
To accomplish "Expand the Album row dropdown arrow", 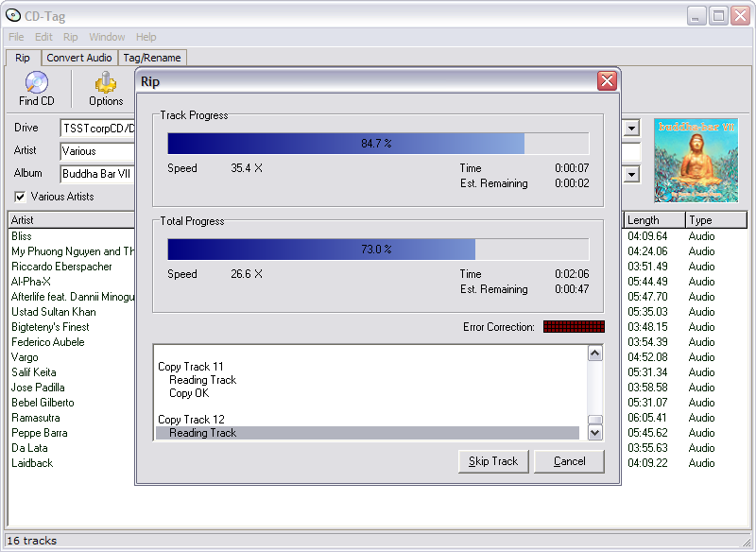I will (631, 174).
